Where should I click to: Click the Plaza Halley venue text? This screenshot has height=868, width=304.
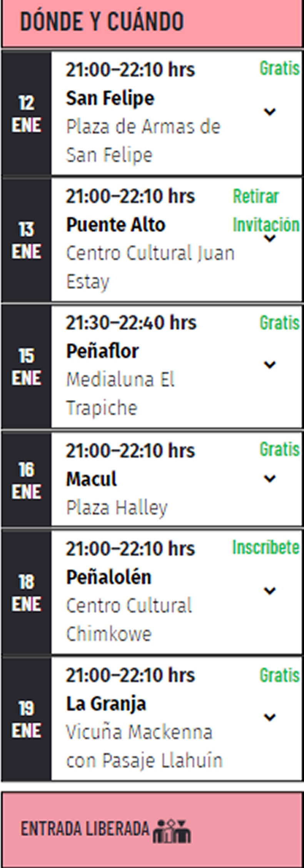[117, 508]
